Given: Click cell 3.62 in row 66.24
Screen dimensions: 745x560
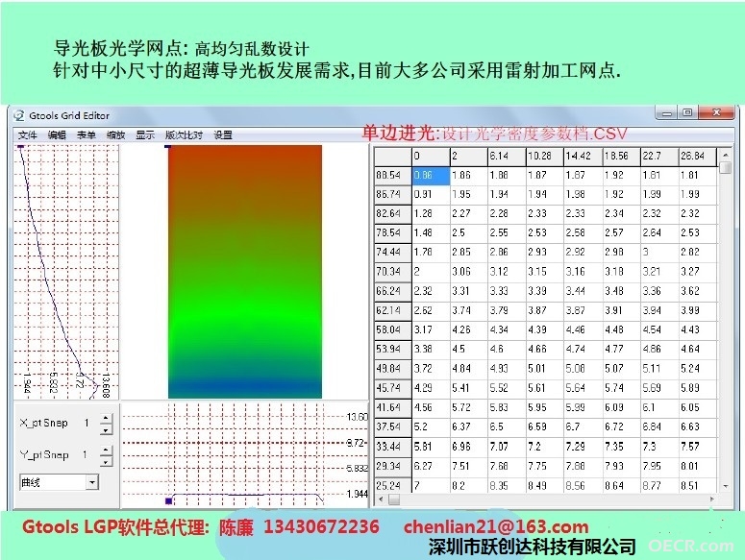Looking at the screenshot, I should (698, 291).
